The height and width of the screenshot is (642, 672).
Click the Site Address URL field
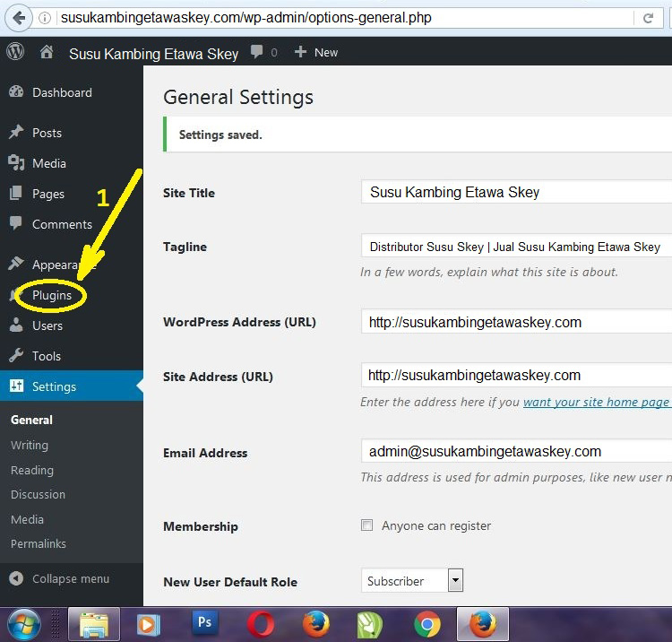point(516,376)
